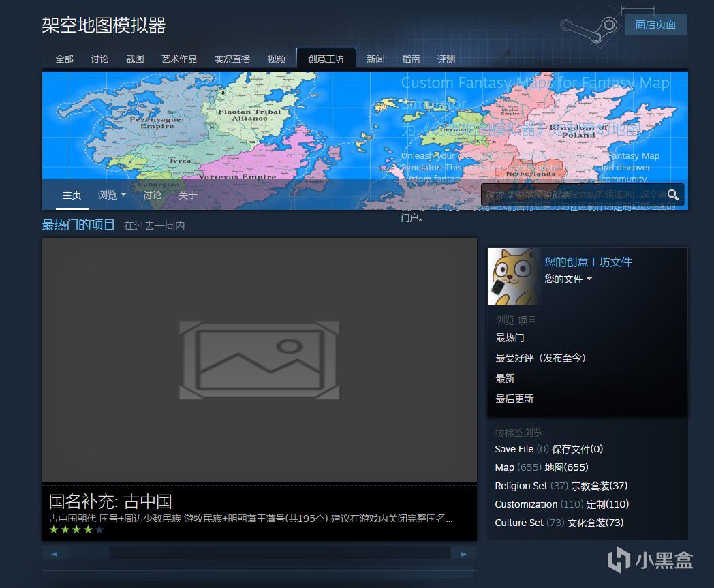Filter by Map (655) tag
The width and height of the screenshot is (714, 588).
[x=542, y=467]
